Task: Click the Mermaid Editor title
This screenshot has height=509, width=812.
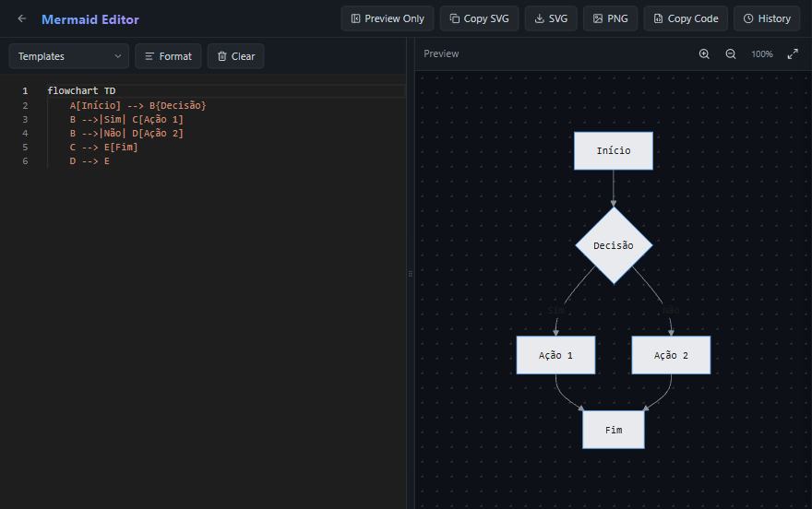Action: [90, 19]
